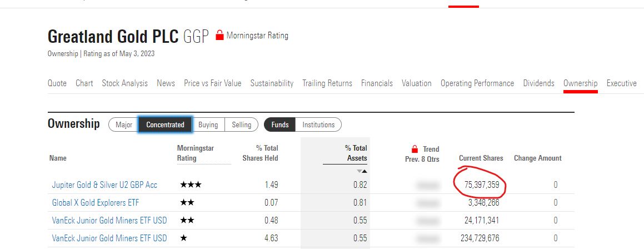644x249 pixels.
Task: Click the red lock icon next to Trend
Action: pos(415,149)
